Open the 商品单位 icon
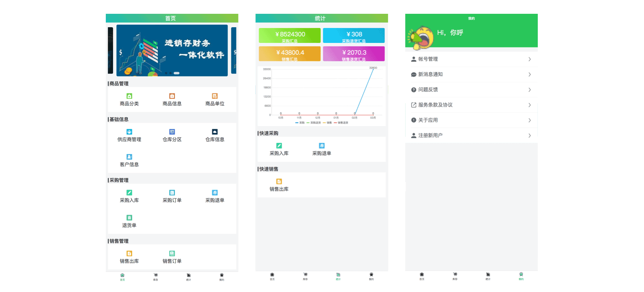The width and height of the screenshot is (644, 292). (x=215, y=99)
